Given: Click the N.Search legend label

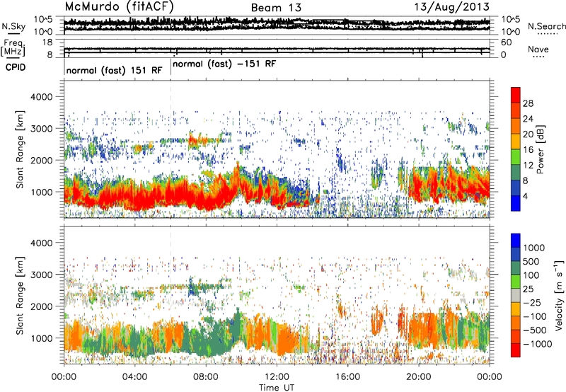Looking at the screenshot, I should (x=546, y=26).
